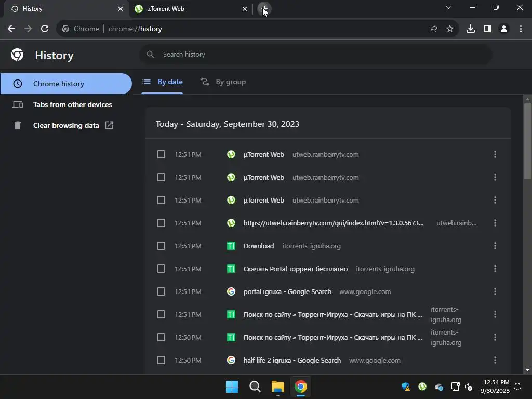Screen dimensions: 532x399
Task: Bookmark this tab with the star icon
Action: pos(450,29)
